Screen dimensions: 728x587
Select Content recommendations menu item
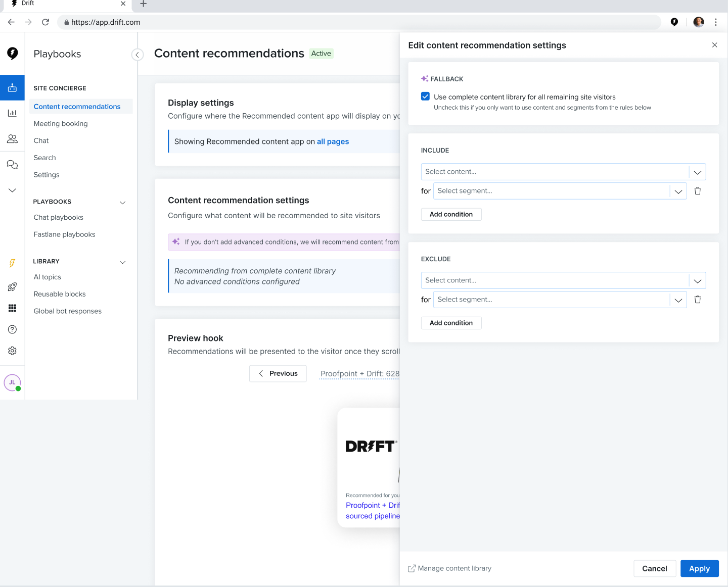click(80, 107)
